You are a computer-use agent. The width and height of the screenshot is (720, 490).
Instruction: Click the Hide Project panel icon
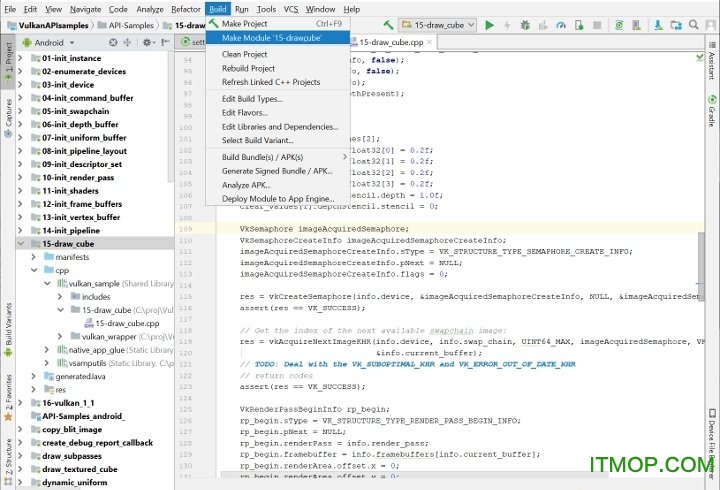(165, 42)
